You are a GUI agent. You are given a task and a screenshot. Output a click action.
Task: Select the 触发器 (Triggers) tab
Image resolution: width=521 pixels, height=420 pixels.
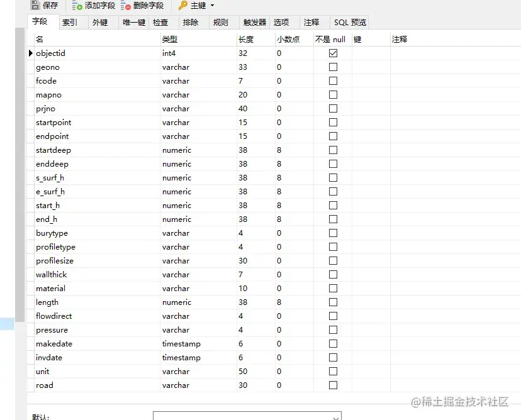tap(254, 23)
